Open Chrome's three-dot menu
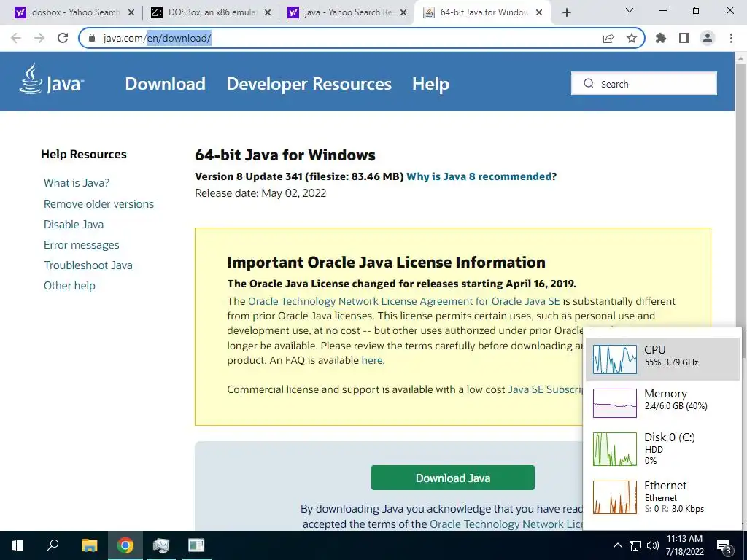The height and width of the screenshot is (560, 747). coord(731,38)
